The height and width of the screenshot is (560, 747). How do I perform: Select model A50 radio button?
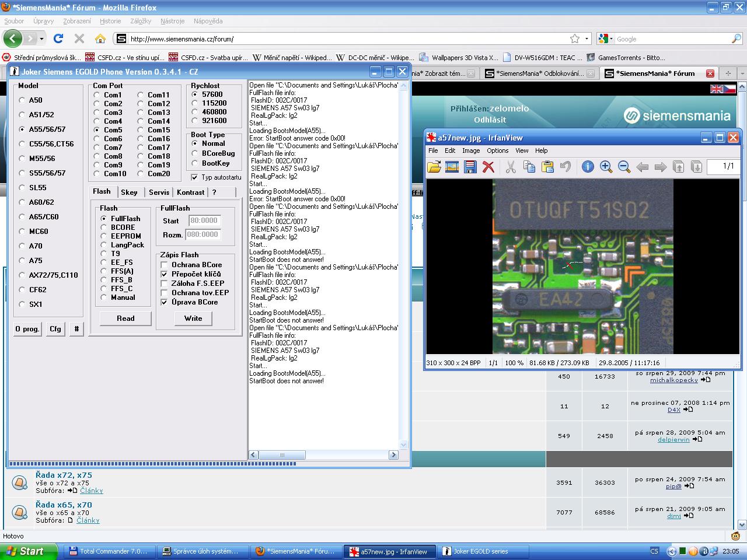coord(22,100)
